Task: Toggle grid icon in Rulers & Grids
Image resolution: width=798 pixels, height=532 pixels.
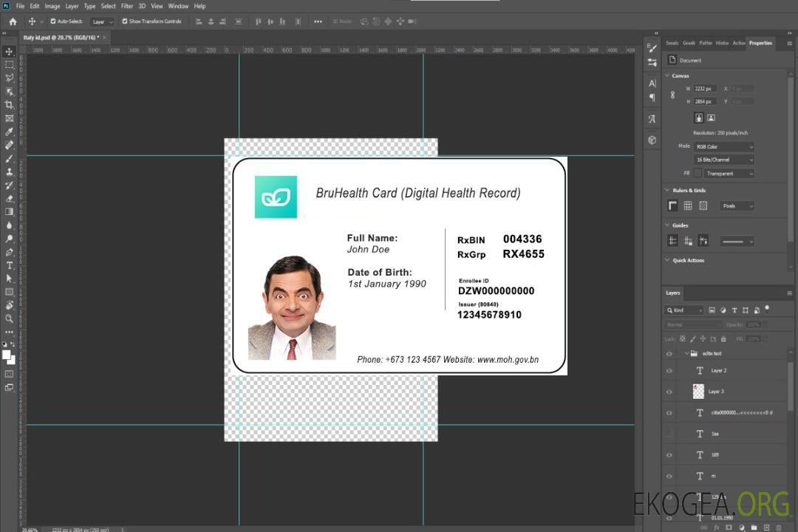Action: click(x=688, y=205)
